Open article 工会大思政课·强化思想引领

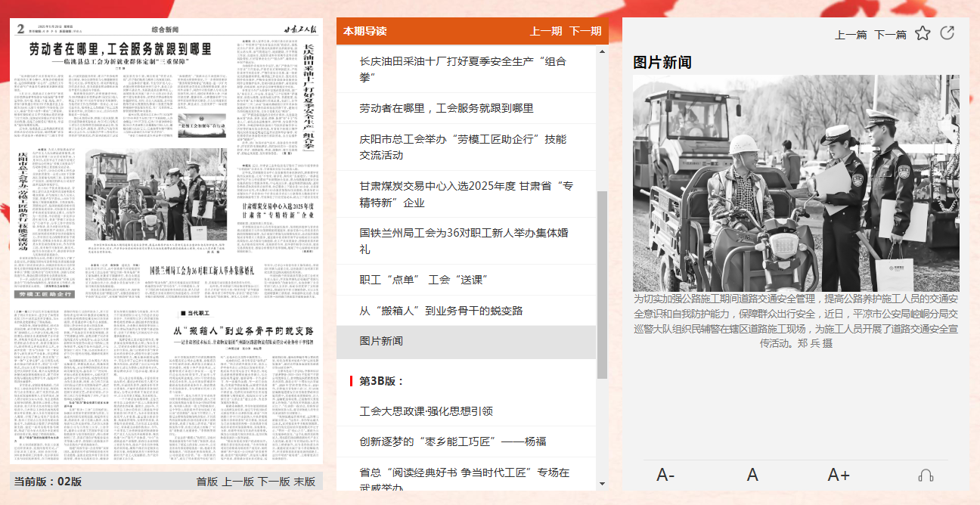[x=426, y=411]
